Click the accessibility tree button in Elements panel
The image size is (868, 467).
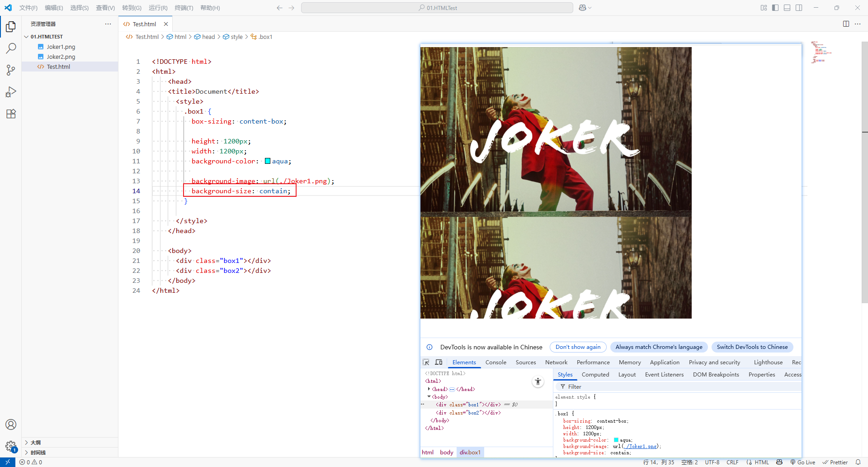[x=538, y=381]
